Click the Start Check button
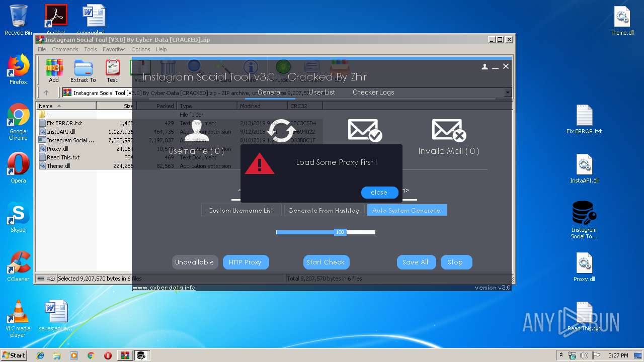The width and height of the screenshot is (644, 362). [326, 262]
